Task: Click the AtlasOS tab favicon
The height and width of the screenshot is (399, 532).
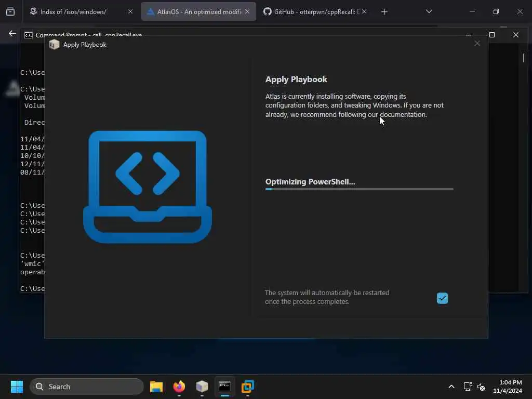Action: tap(151, 11)
